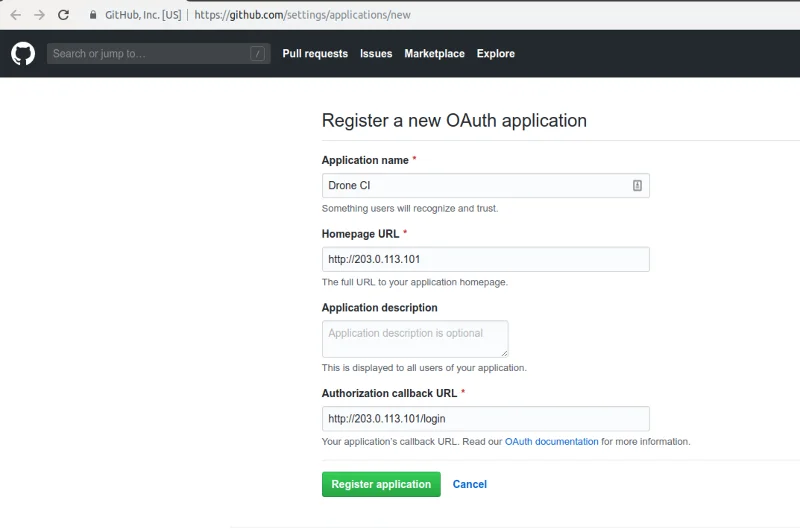Click the 'GitHub, Inc. [US]' certificate label
This screenshot has height=529, width=800.
[x=143, y=15]
